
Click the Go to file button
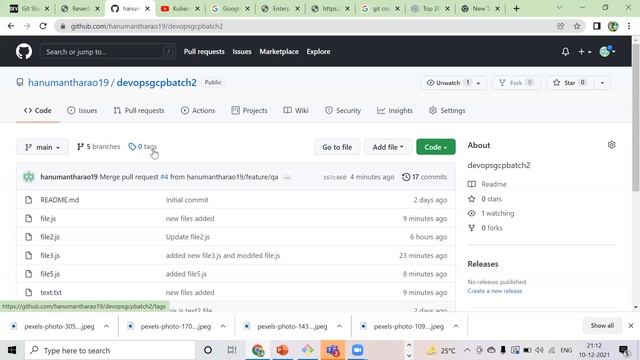(x=337, y=147)
